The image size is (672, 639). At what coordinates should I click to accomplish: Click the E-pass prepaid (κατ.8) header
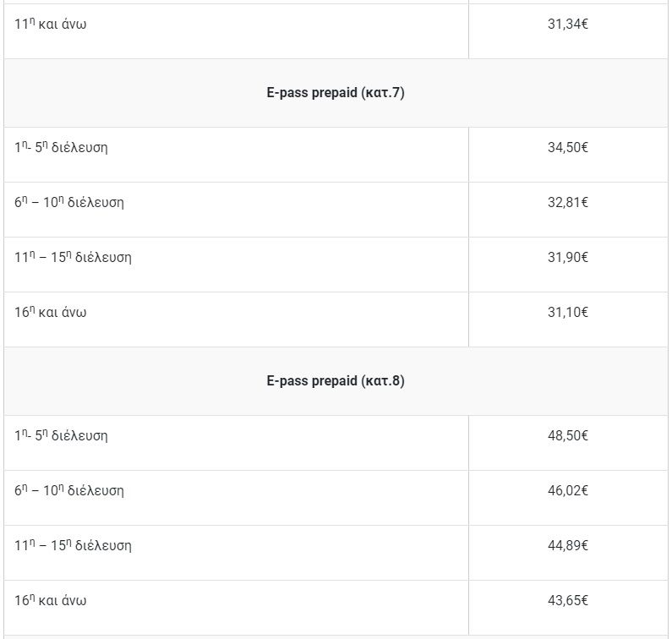(336, 380)
